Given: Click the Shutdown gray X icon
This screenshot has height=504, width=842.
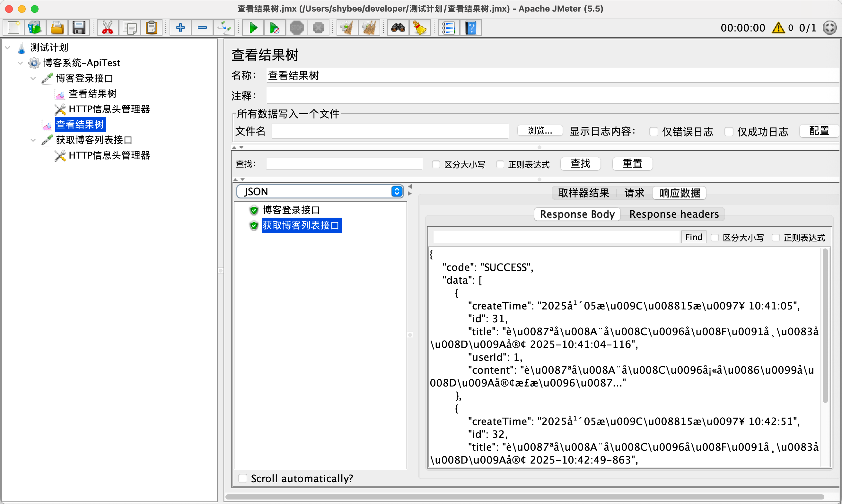Looking at the screenshot, I should point(318,28).
